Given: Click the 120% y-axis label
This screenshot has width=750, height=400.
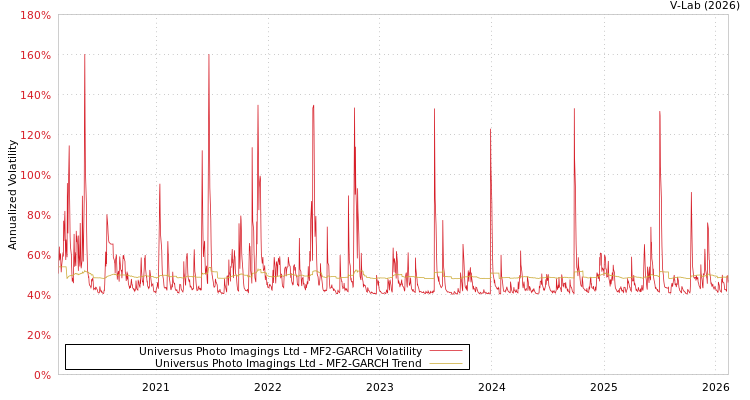Looking at the screenshot, I should (x=35, y=135).
